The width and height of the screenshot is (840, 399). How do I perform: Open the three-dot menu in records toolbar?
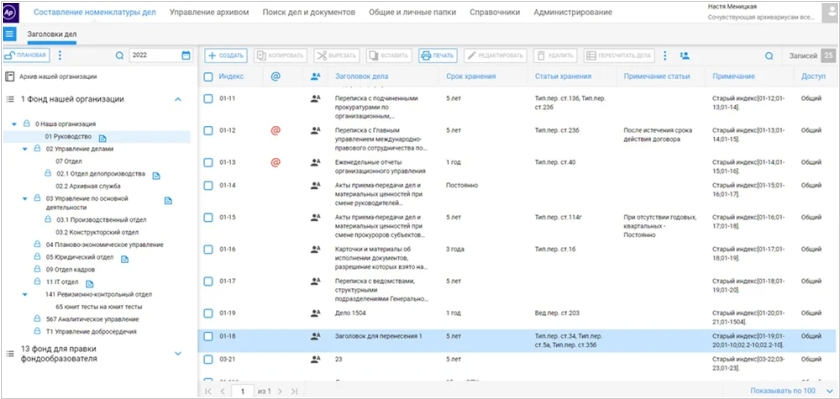[665, 56]
